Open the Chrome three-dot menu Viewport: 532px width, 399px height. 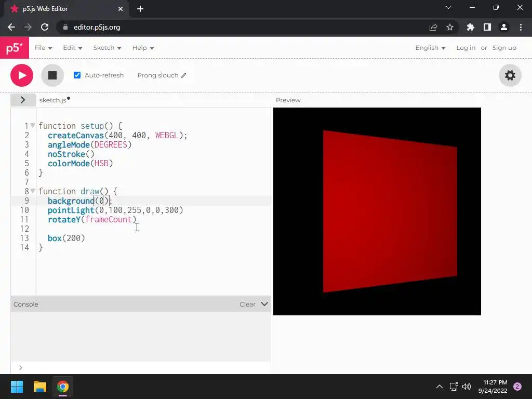521,27
